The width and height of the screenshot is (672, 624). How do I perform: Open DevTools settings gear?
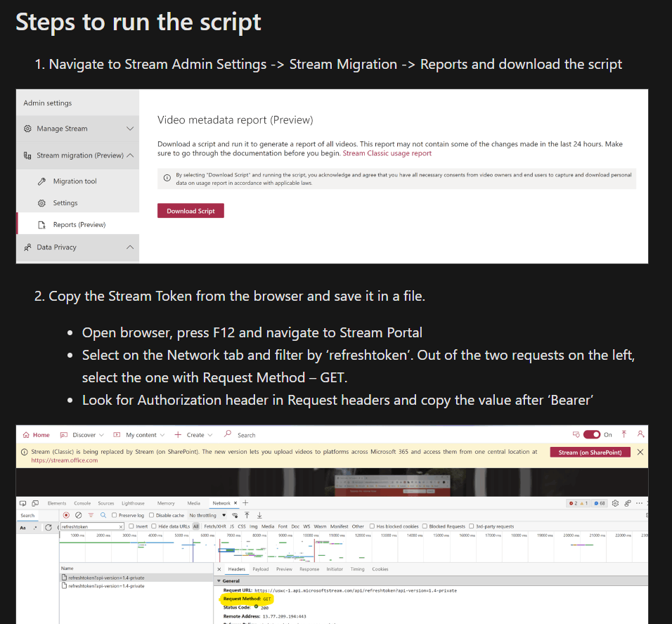[x=614, y=503]
